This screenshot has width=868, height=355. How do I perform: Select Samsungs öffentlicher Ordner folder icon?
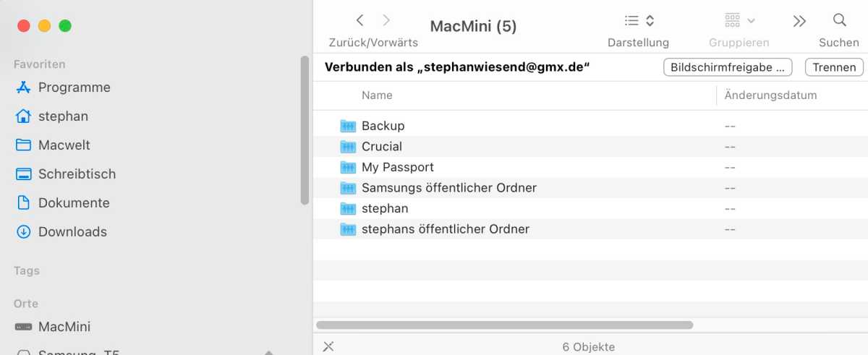click(348, 188)
